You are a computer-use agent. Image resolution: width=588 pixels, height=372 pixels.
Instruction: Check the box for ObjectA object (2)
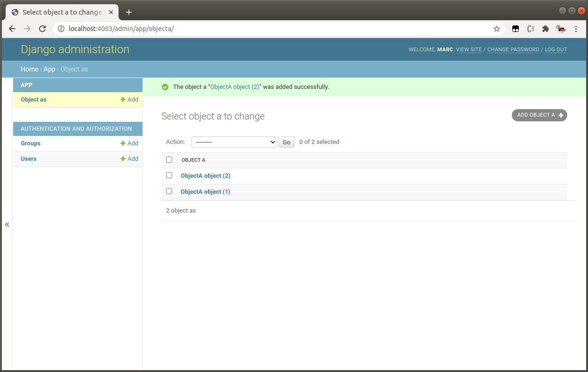point(169,175)
